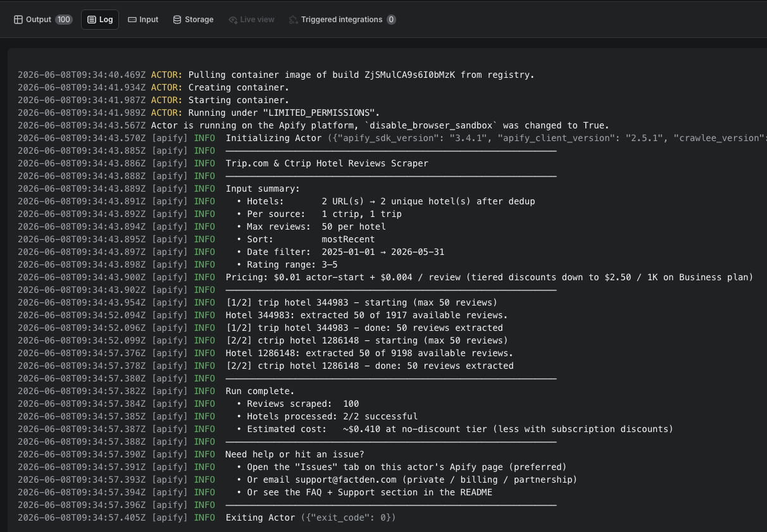
Task: Open Triggered integrations tab
Action: [342, 20]
